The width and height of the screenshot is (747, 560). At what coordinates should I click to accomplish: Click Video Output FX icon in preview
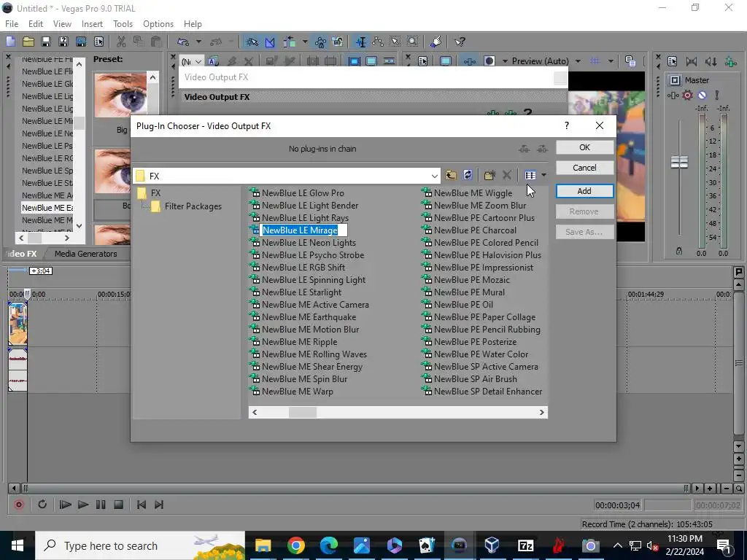[470, 61]
